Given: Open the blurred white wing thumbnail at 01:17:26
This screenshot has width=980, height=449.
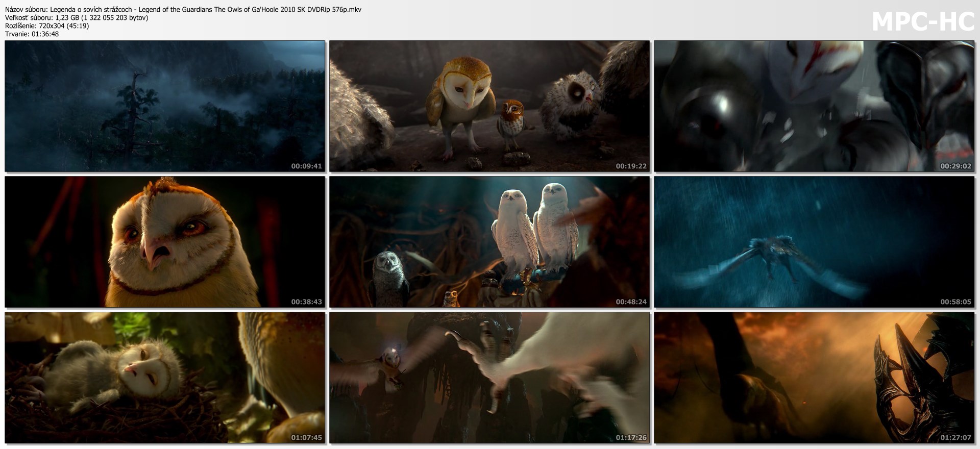Looking at the screenshot, I should pyautogui.click(x=489, y=378).
